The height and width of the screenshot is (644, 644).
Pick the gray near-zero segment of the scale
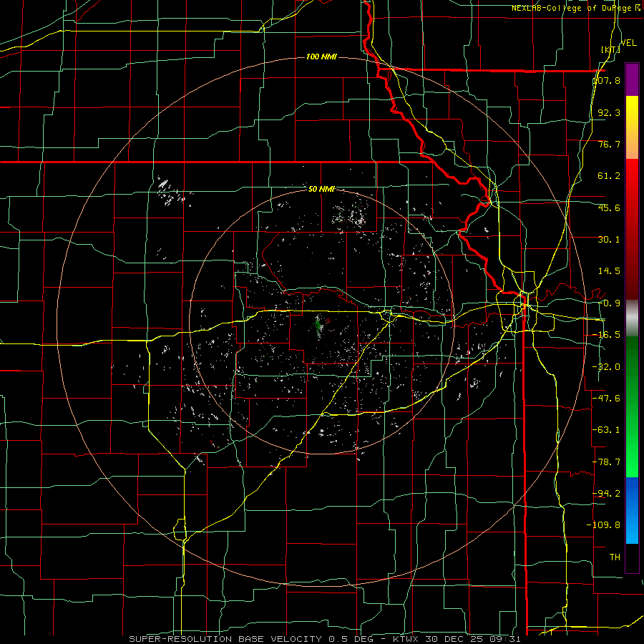(632, 318)
